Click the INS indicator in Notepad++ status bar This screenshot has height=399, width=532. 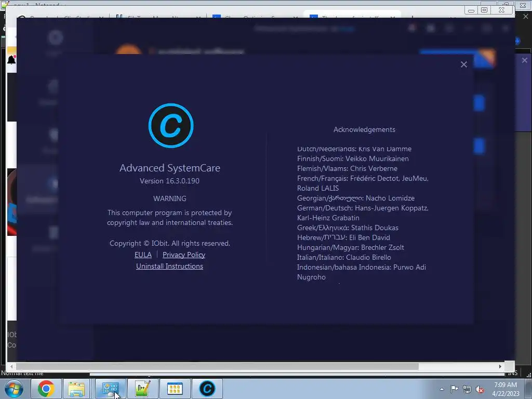[512, 374]
